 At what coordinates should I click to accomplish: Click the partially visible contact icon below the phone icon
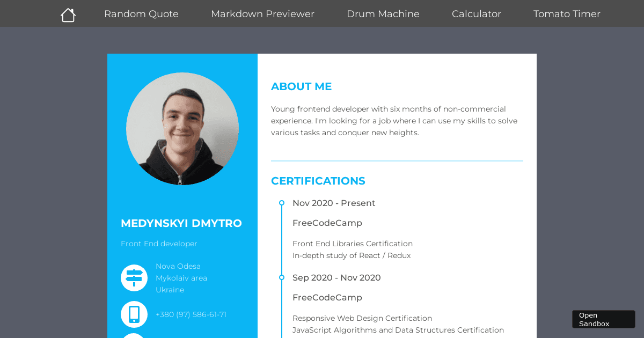(x=134, y=336)
